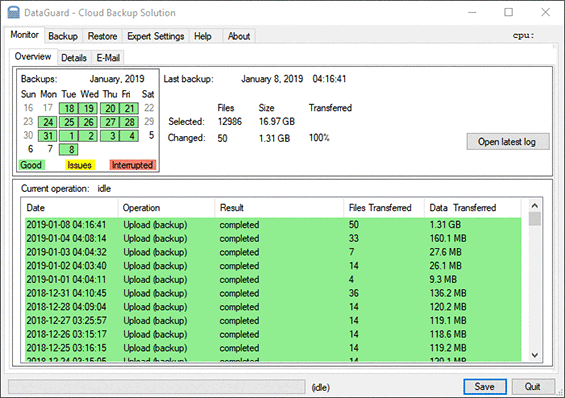The height and width of the screenshot is (398, 565).
Task: Click the 136.2 MB data transferred cell
Action: tap(448, 293)
